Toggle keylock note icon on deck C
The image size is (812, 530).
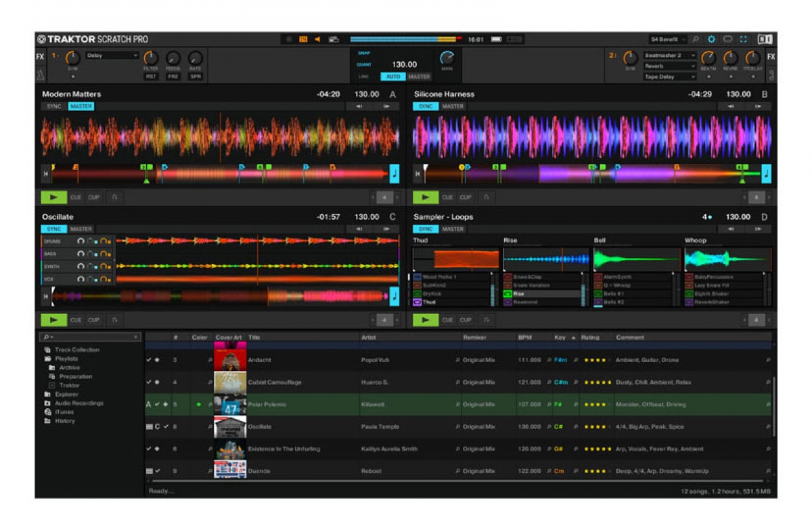[x=394, y=296]
